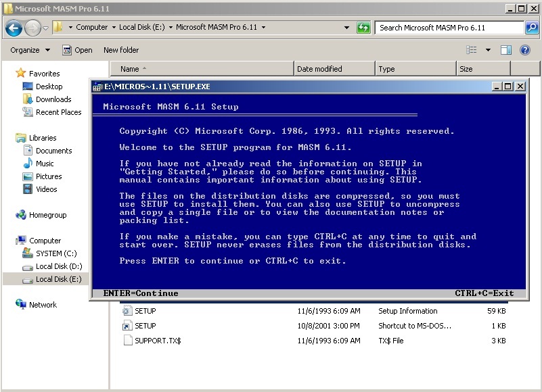Select the SETUP shortcut to MS-DOS file

click(314, 326)
